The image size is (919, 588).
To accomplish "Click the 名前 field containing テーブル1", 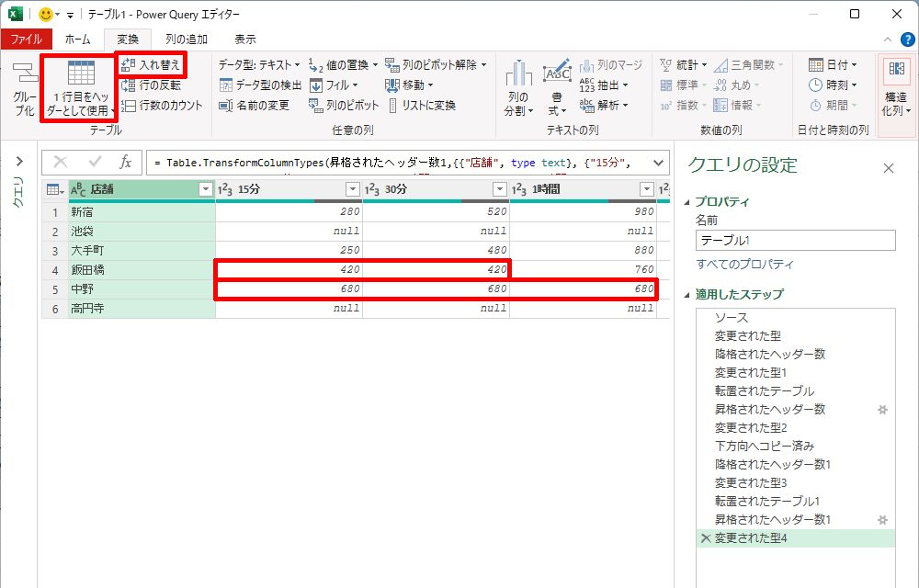I will [795, 240].
